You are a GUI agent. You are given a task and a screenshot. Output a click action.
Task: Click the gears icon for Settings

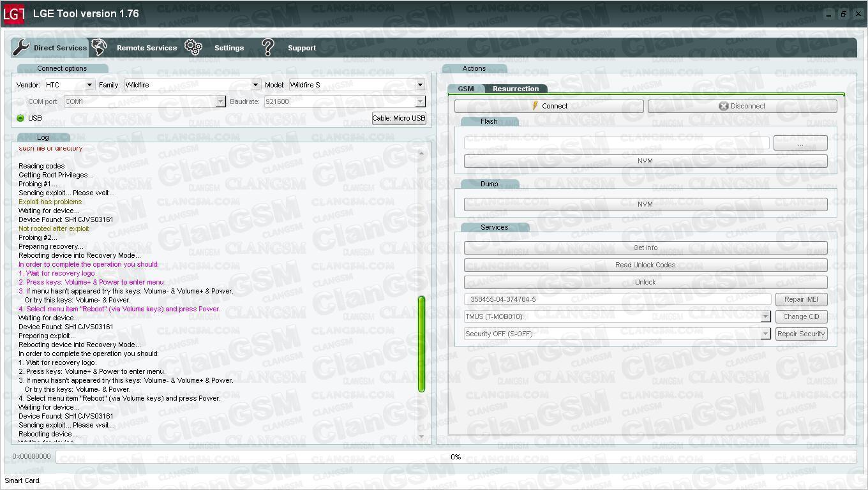[x=193, y=47]
